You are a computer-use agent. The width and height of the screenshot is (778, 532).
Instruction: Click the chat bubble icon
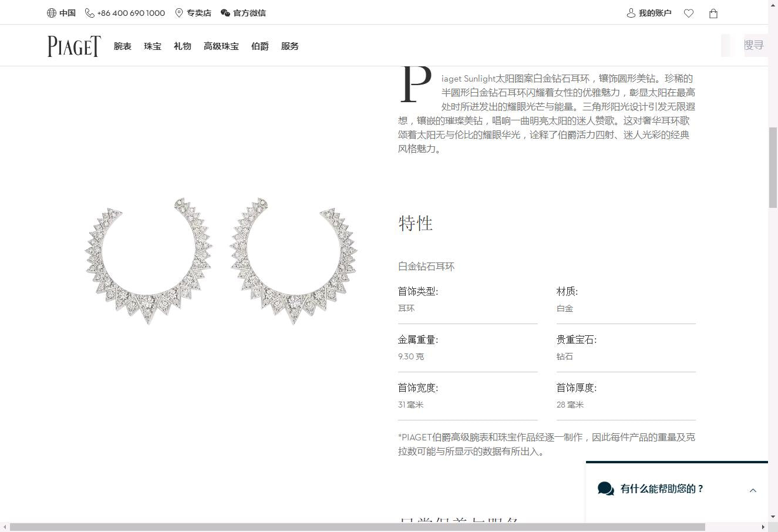pos(605,489)
